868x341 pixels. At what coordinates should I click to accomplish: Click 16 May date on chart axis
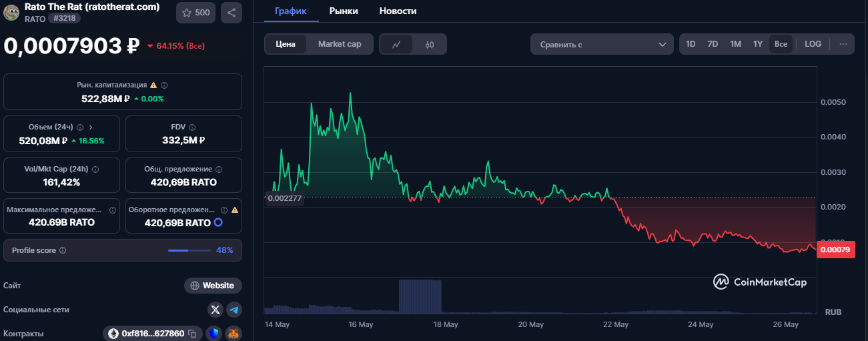(x=361, y=324)
